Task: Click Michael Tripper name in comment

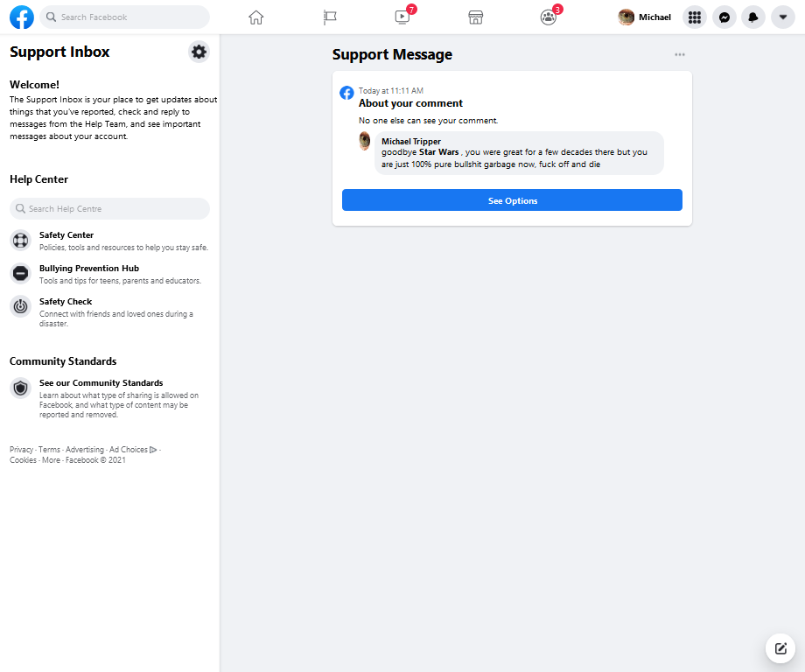Action: click(x=411, y=141)
